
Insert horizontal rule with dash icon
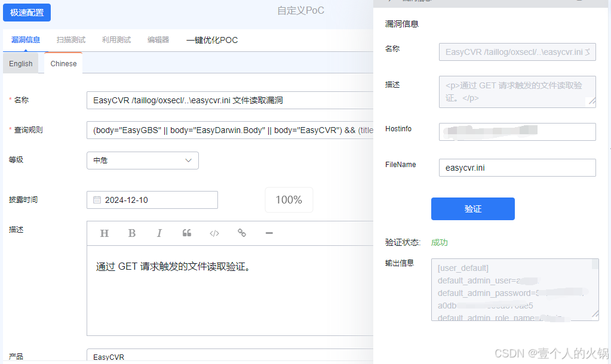(x=269, y=233)
